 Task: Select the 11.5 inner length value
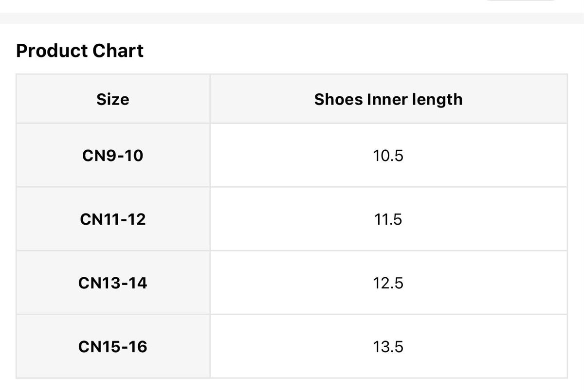point(388,219)
